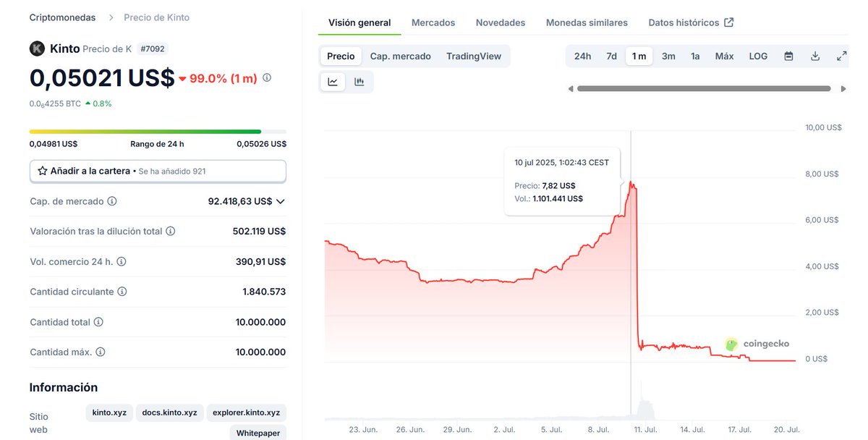Click the Precio de Kinto breadcrumb text
868x440 pixels.
(x=157, y=17)
